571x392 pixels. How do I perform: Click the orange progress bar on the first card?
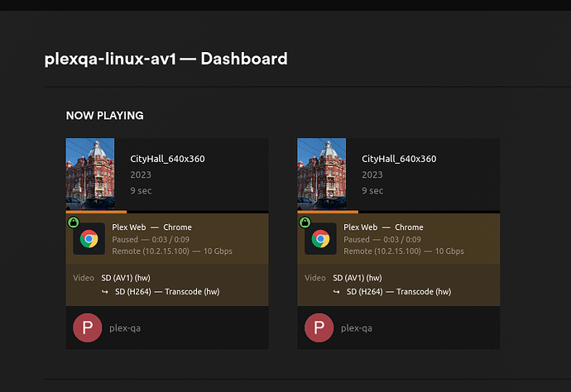[97, 212]
